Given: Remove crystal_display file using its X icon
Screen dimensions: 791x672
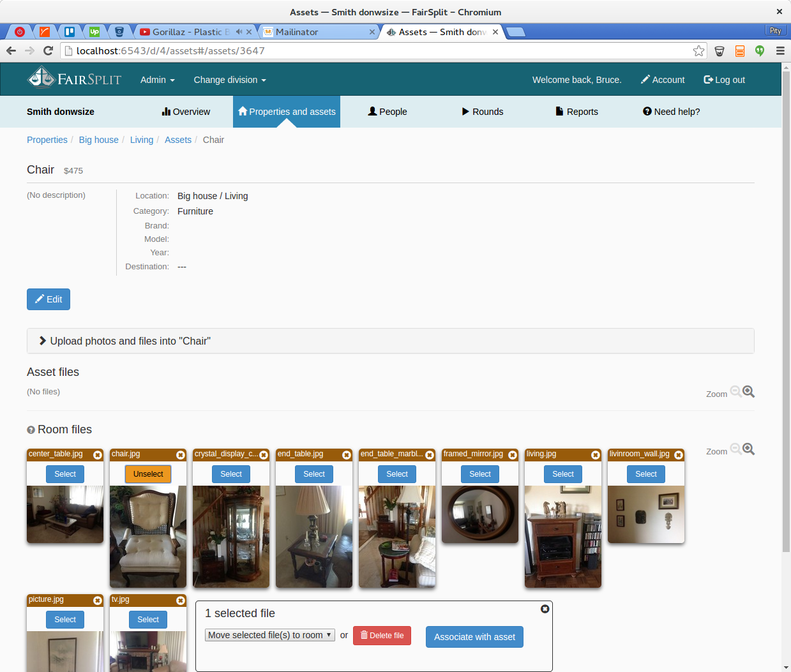Looking at the screenshot, I should tap(264, 455).
